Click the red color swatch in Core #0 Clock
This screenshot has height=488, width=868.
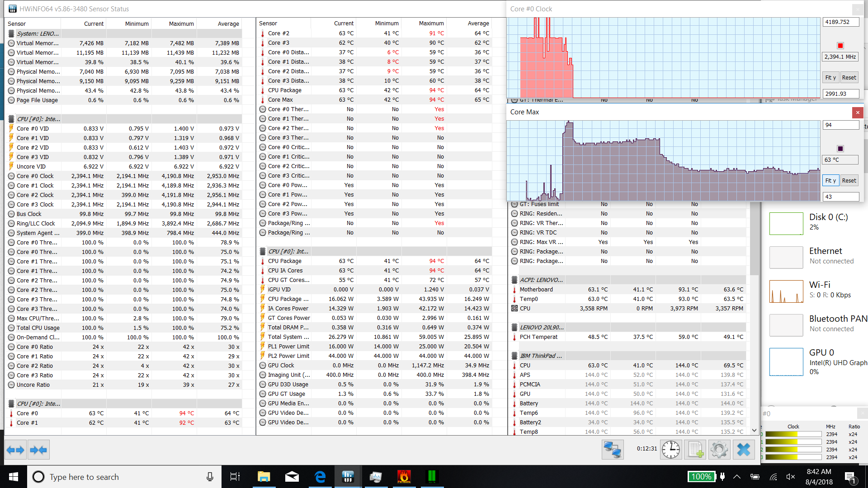[840, 46]
